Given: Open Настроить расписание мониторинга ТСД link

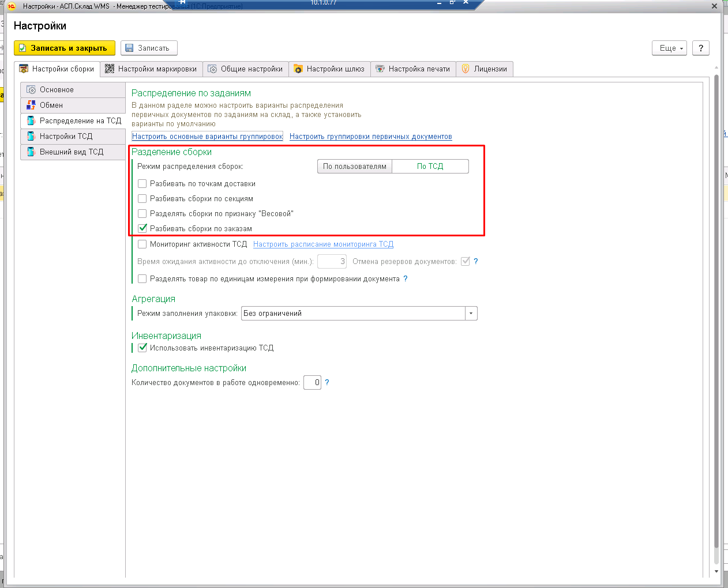Looking at the screenshot, I should (323, 244).
